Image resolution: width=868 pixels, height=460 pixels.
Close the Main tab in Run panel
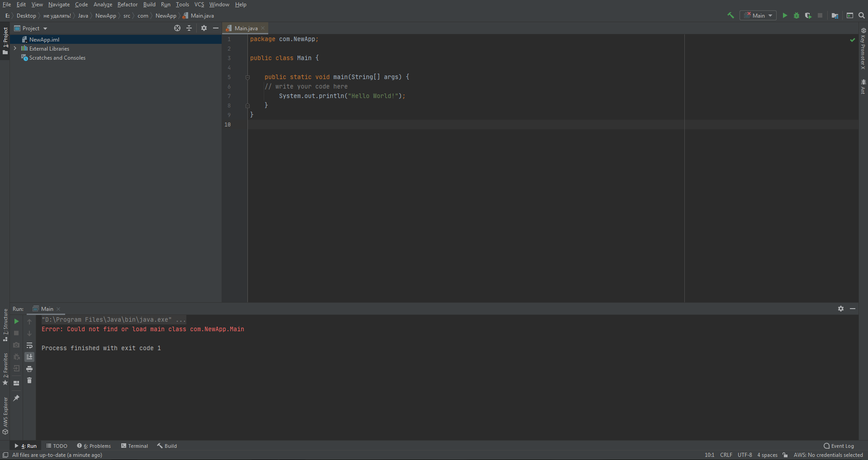click(x=58, y=309)
